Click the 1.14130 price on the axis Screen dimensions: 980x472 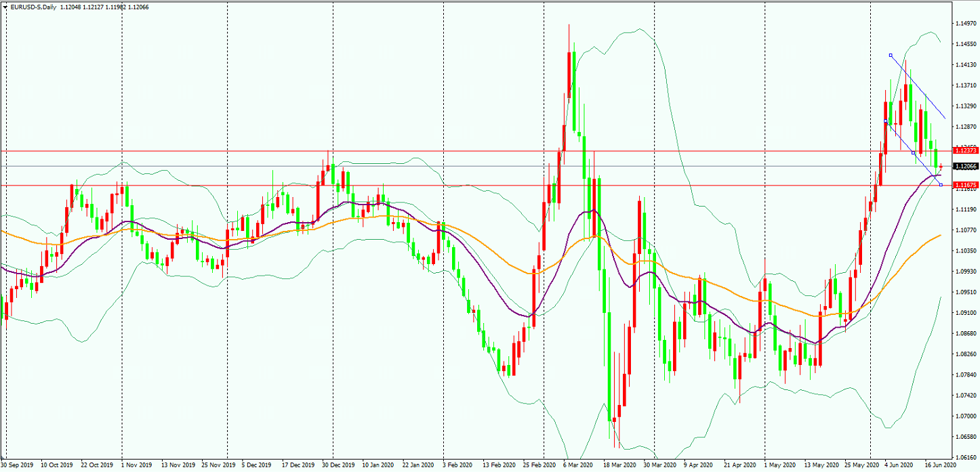966,65
